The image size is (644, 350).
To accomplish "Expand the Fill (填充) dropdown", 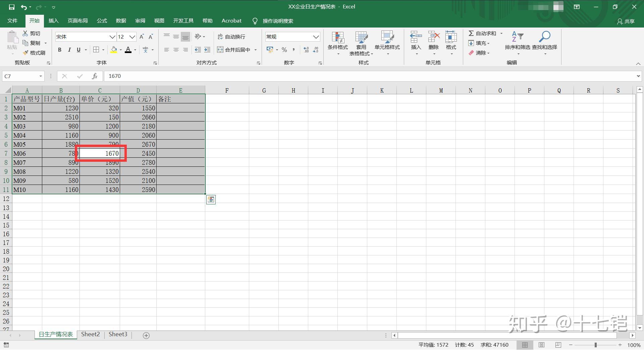I will click(x=479, y=43).
